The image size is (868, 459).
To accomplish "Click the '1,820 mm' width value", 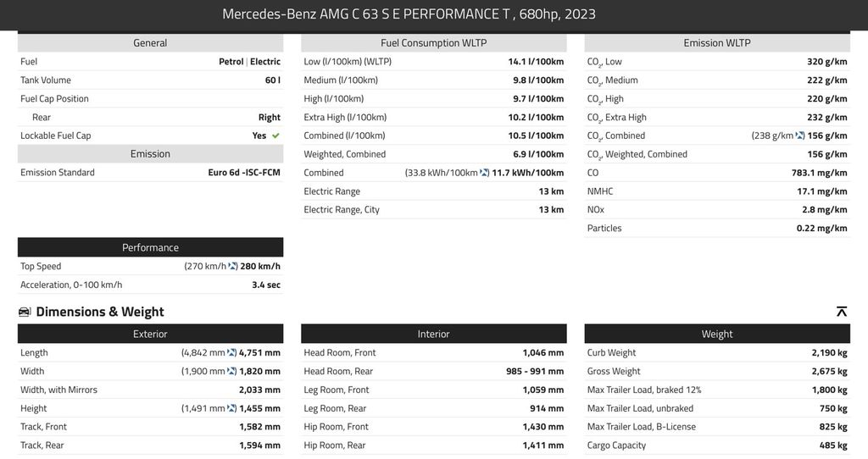I will click(x=259, y=371).
